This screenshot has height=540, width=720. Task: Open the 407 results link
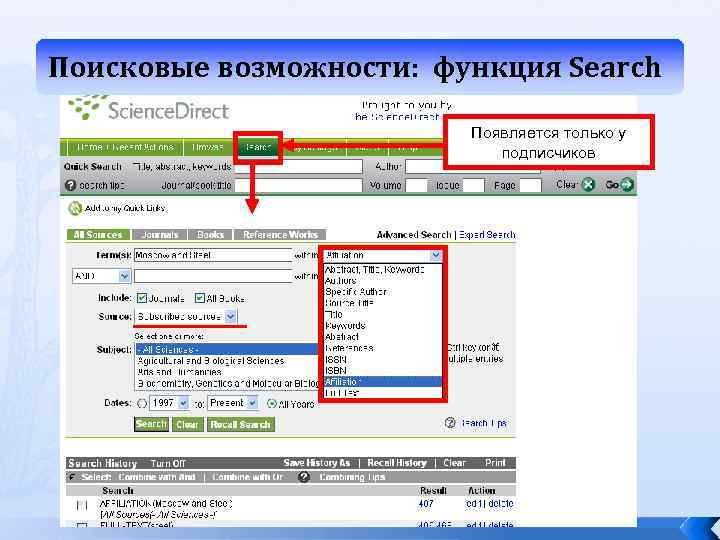426,504
